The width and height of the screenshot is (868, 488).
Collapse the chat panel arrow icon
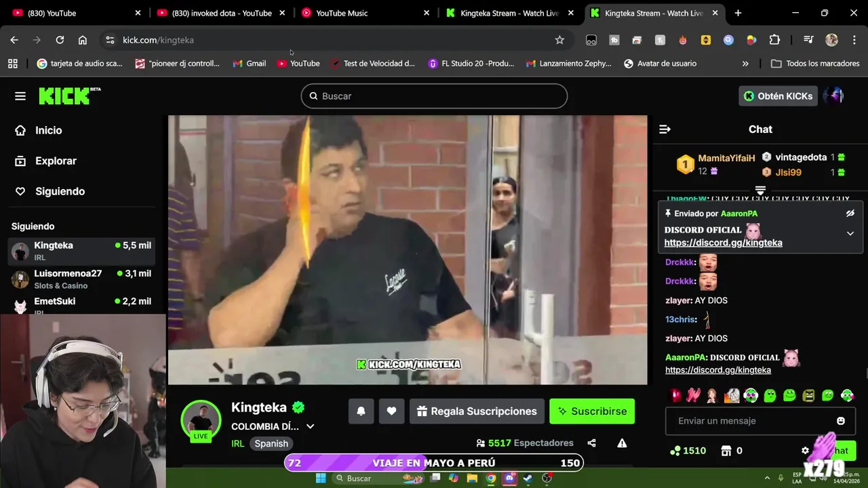tap(665, 129)
